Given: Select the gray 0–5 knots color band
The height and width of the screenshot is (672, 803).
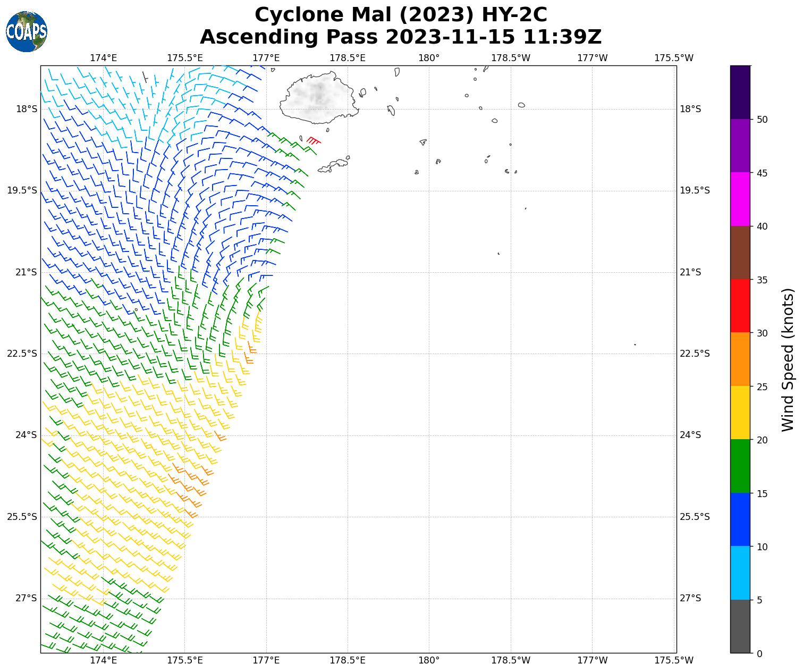Looking at the screenshot, I should click(x=740, y=626).
